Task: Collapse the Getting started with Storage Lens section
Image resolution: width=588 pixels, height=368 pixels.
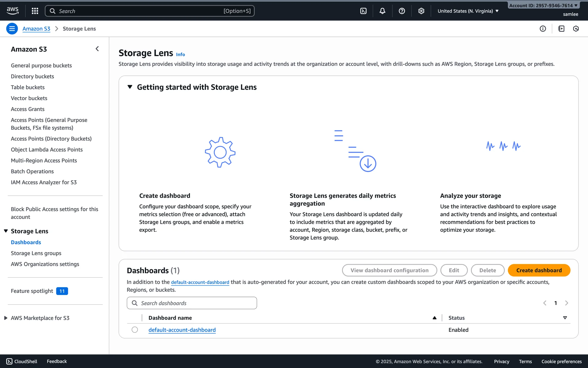Action: 130,87
